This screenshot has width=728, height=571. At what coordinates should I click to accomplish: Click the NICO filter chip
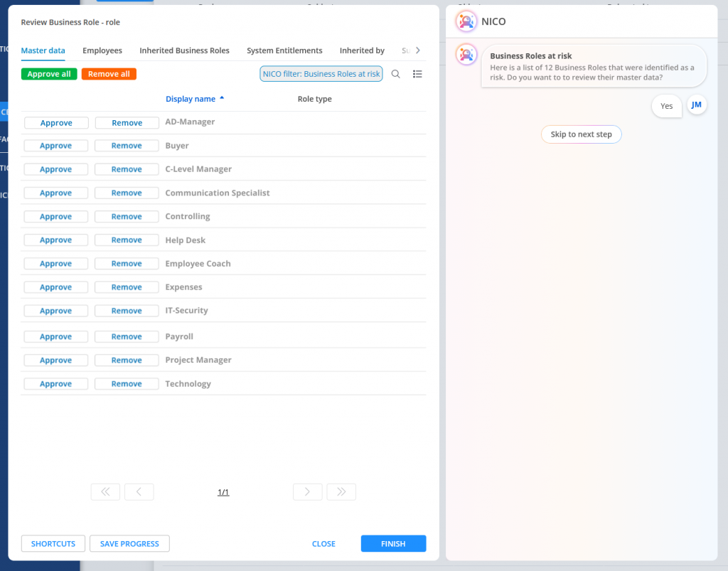[x=321, y=74]
